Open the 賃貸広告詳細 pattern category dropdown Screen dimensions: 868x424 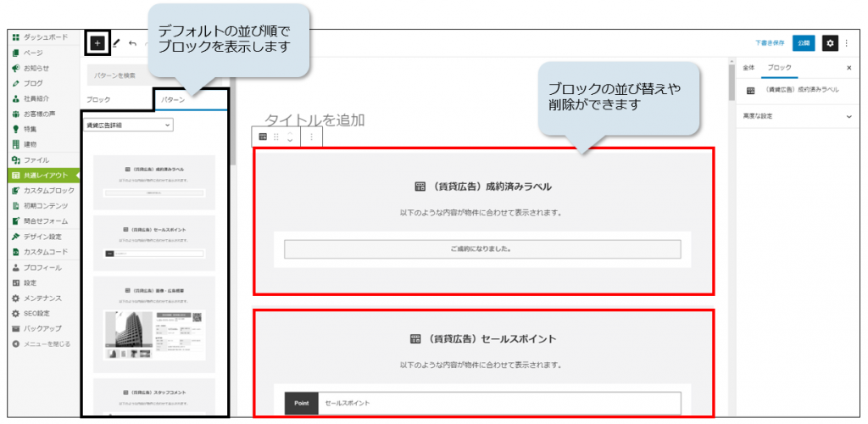tap(129, 125)
